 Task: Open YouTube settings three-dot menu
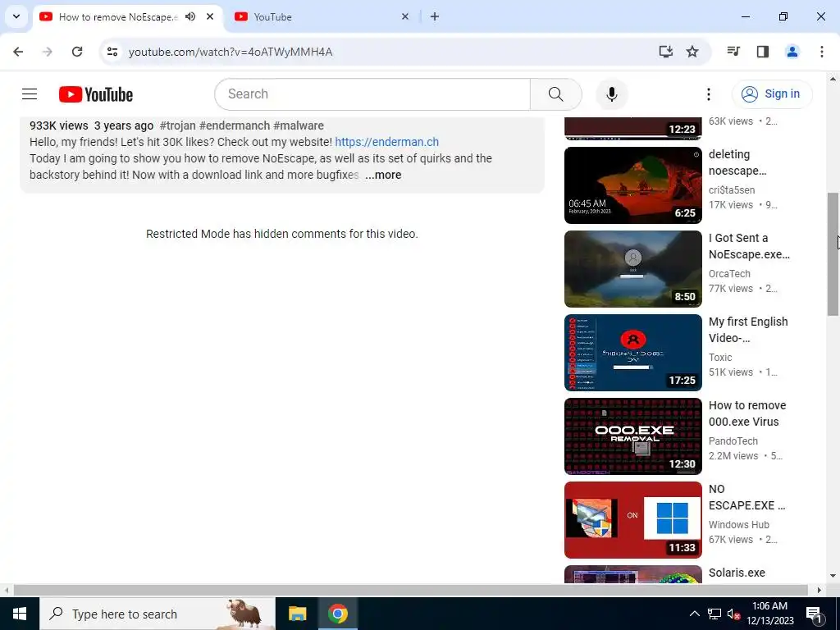pos(708,94)
